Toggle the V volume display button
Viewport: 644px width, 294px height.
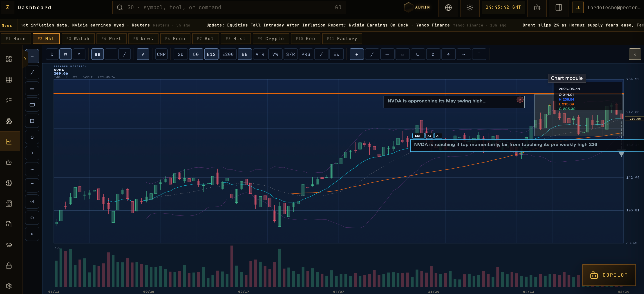(x=143, y=54)
